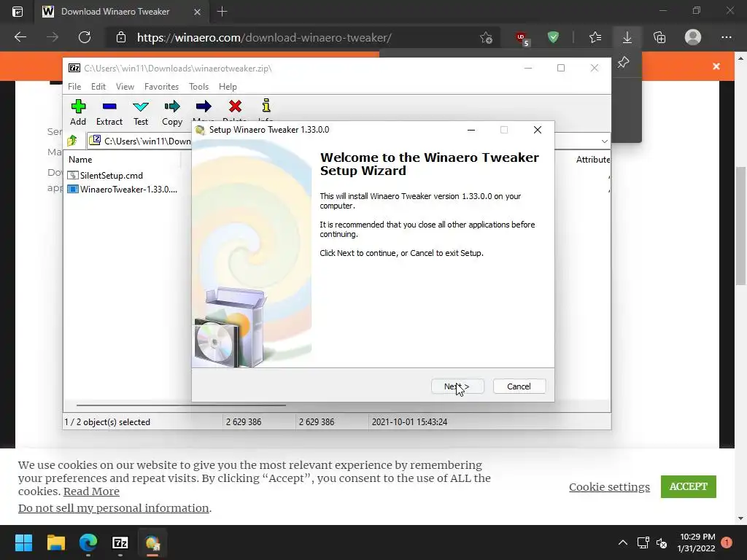Minimize the Setup Winaero Tweaker dialog

click(x=471, y=130)
